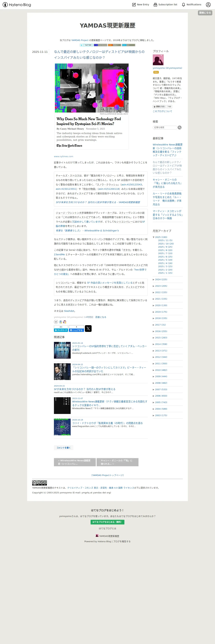
Task: Open ブログを報告する link
Action: 122,542
